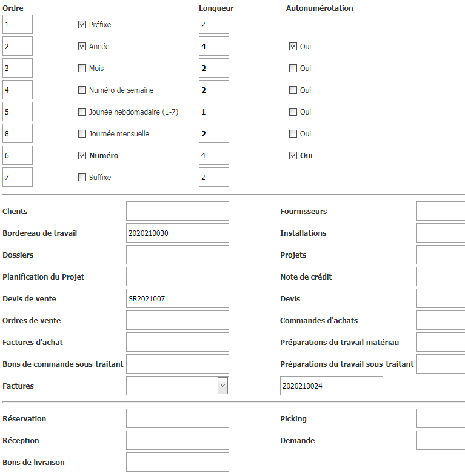This screenshot has height=476, width=465.
Task: Open the Factures dropdown arrow
Action: pyautogui.click(x=222, y=386)
